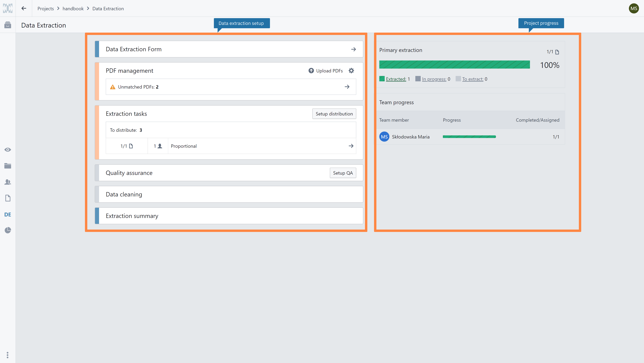The width and height of the screenshot is (644, 363).
Task: Go to handbook breadcrumb
Action: click(73, 9)
